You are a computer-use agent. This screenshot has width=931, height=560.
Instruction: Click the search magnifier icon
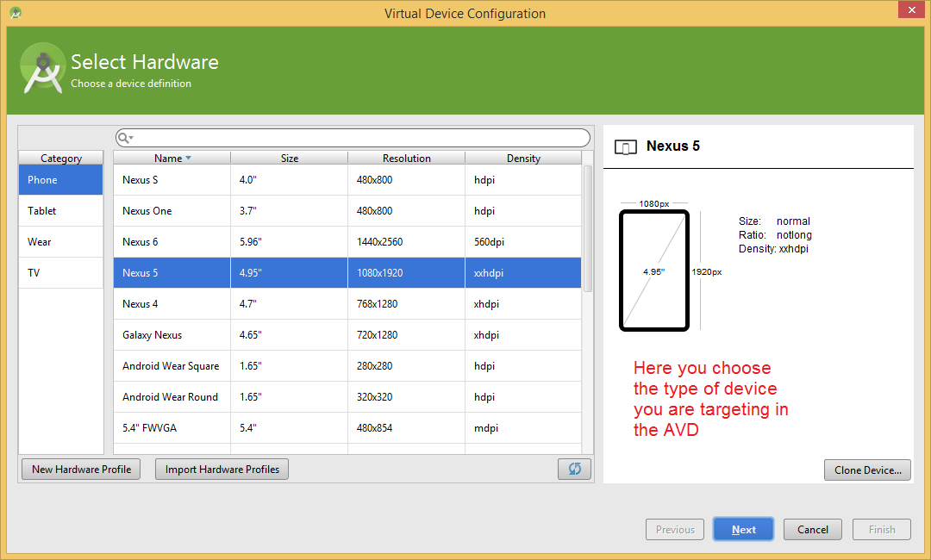click(x=123, y=138)
